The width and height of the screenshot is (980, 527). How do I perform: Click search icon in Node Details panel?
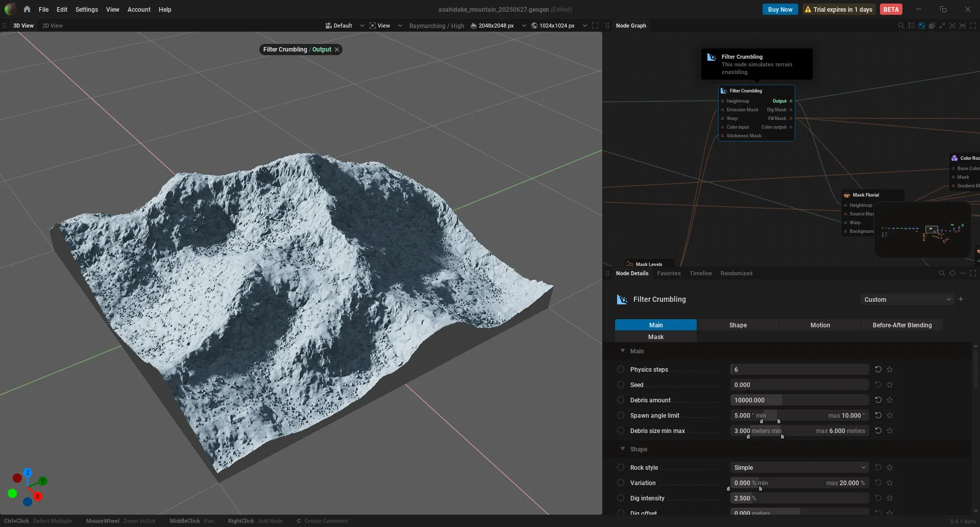pos(942,273)
